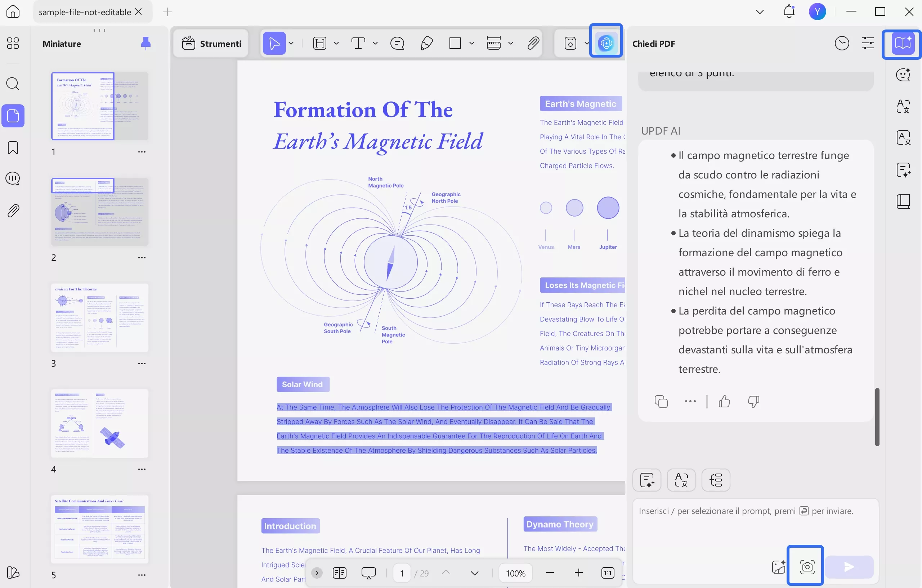The width and height of the screenshot is (922, 588).
Task: Open the attachments panel in sidebar
Action: (13, 211)
